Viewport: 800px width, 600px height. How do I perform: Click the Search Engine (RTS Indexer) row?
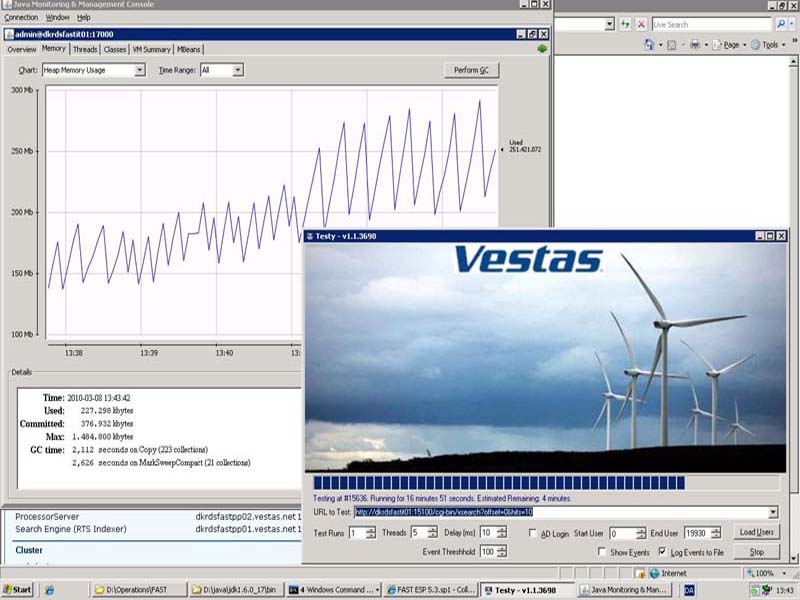(x=158, y=529)
